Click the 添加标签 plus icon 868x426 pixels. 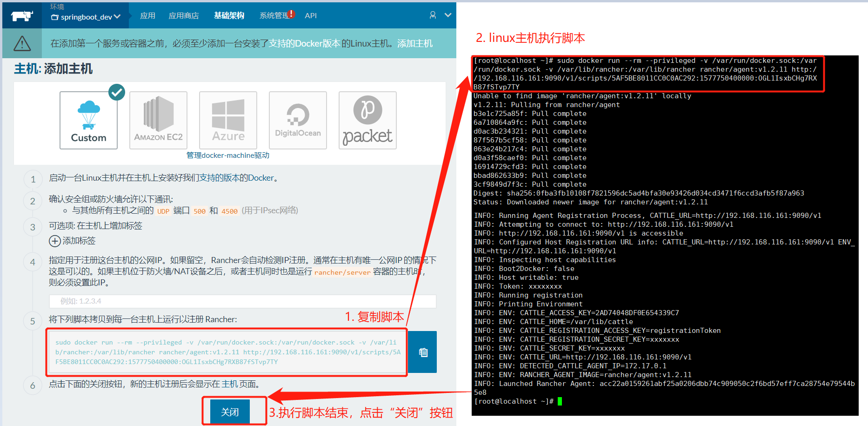tap(55, 241)
